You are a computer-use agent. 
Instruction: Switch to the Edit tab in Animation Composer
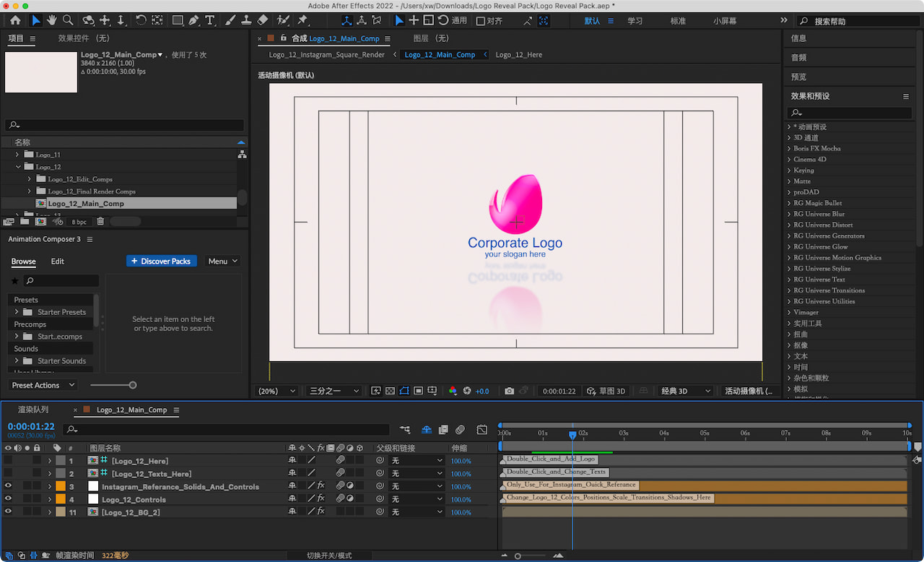pos(57,261)
